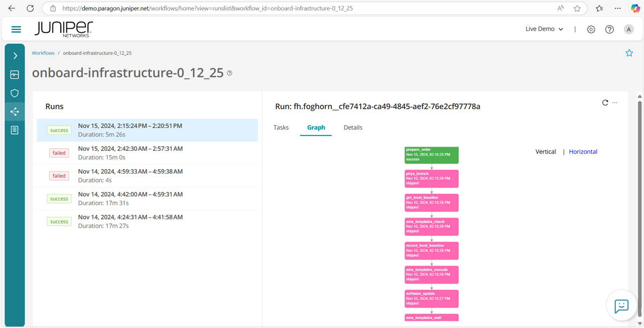Screen dimensions: 644x328
Task: Select the health monitoring icon in the sidebar
Action: click(x=15, y=74)
